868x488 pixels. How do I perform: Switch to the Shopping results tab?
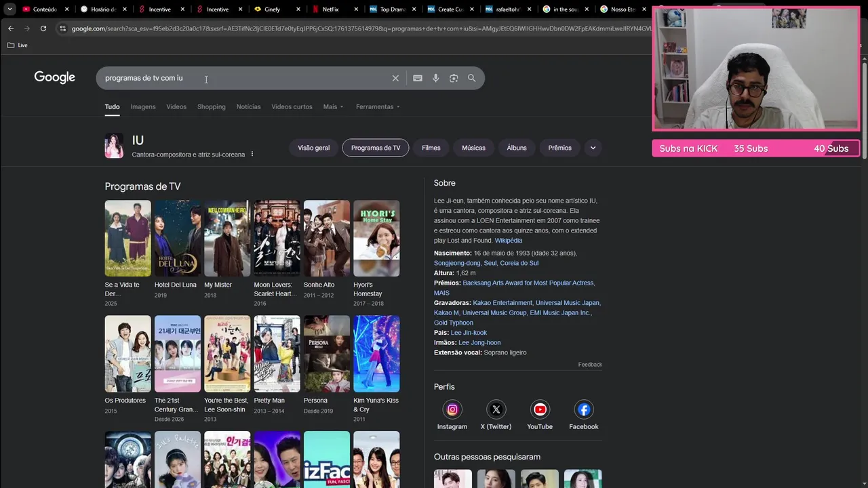point(212,106)
